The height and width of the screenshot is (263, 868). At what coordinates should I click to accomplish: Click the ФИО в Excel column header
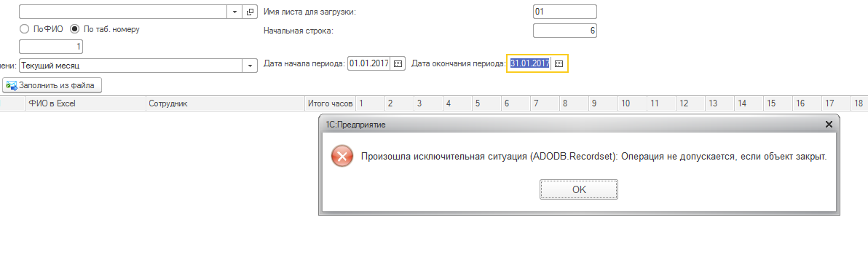pos(86,103)
